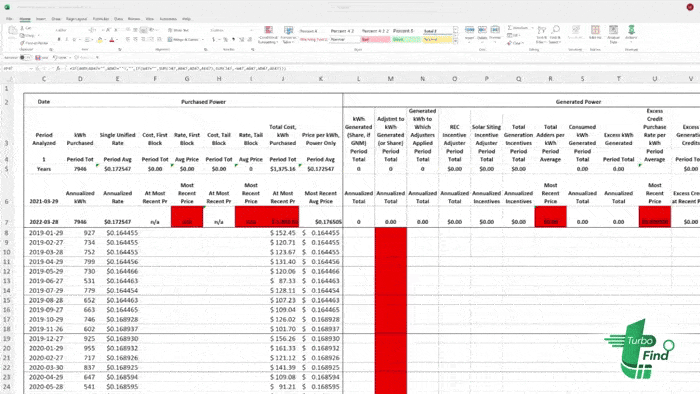
Task: Apply the red Bad cell style
Action: click(x=375, y=39)
